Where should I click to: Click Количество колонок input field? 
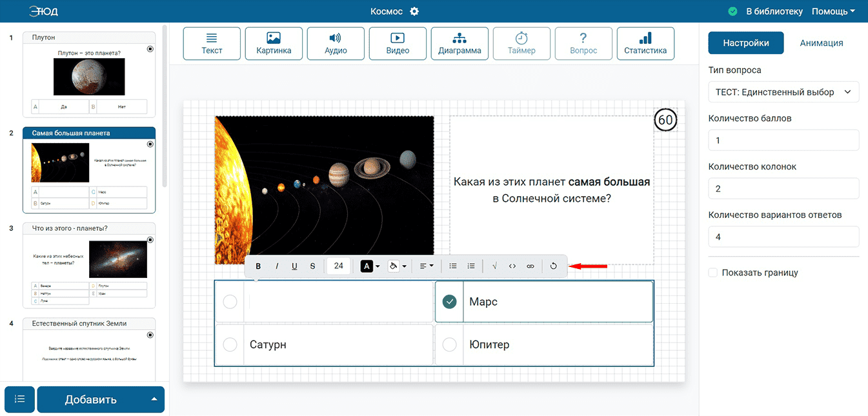point(783,188)
